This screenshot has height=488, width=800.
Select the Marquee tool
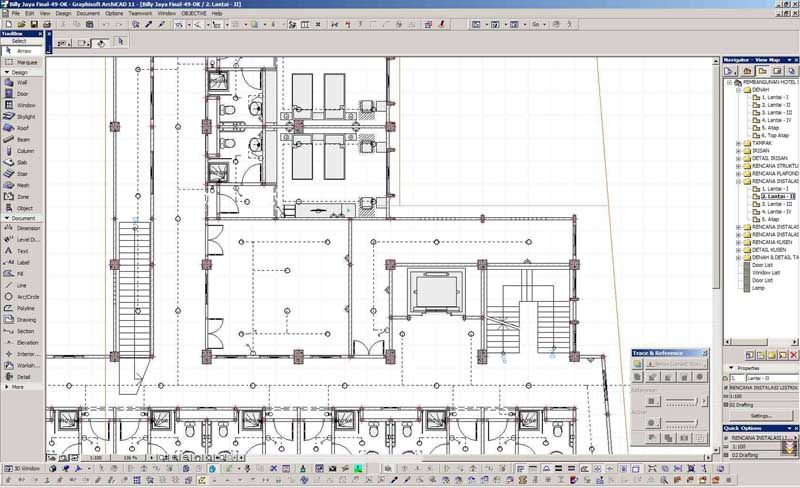click(21, 62)
